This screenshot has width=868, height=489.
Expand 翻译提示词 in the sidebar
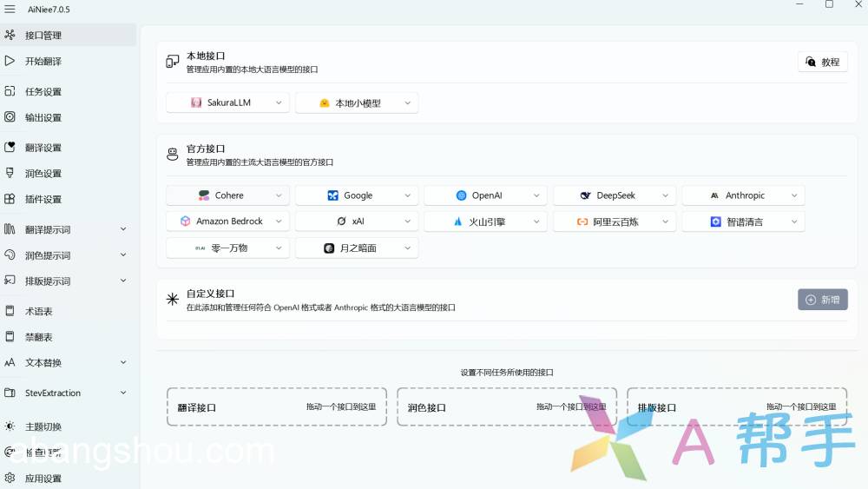pos(122,229)
